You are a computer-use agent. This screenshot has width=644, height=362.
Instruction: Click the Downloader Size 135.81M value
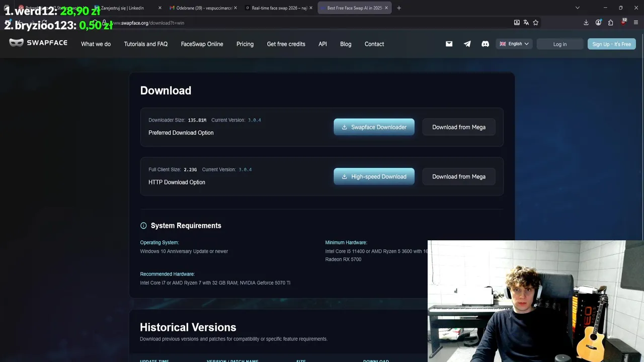(197, 120)
